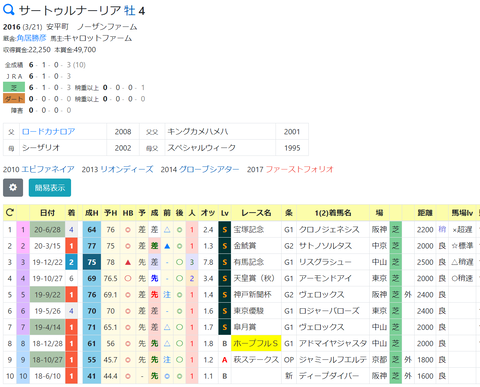Click date cell 19-10/27
This screenshot has width=480, height=387.
coord(47,279)
